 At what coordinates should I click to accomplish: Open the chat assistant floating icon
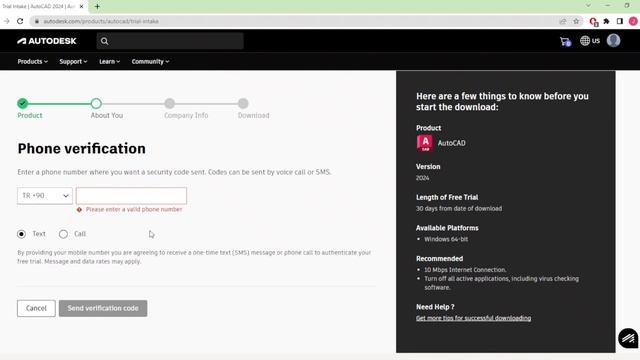(x=628, y=338)
